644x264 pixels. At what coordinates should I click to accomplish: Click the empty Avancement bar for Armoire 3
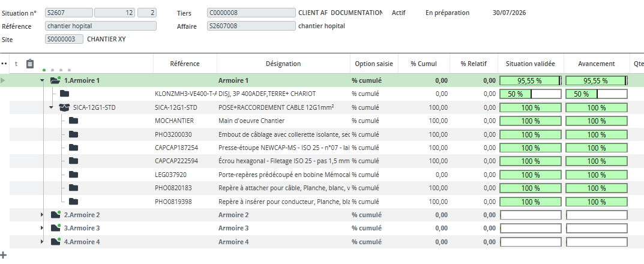[597, 228]
